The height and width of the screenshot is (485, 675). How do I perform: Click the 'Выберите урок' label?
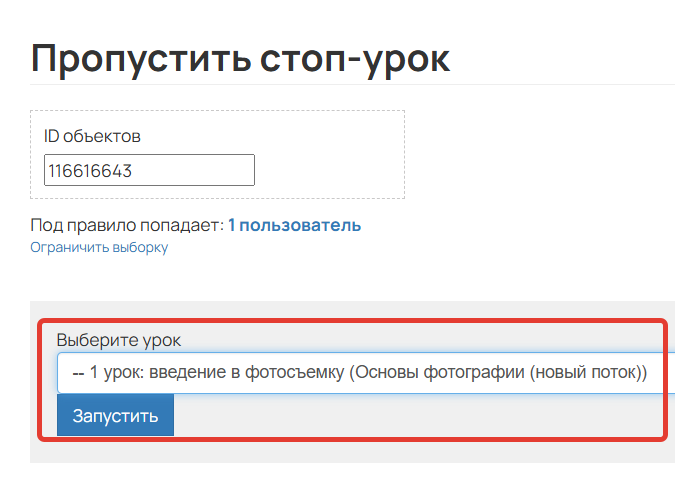(x=119, y=340)
